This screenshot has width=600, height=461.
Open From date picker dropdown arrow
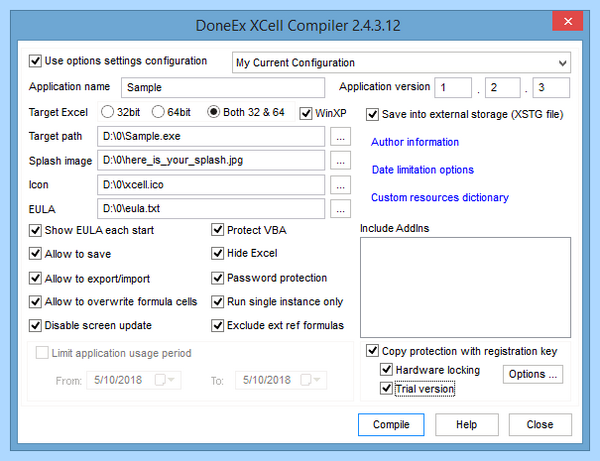(x=171, y=380)
